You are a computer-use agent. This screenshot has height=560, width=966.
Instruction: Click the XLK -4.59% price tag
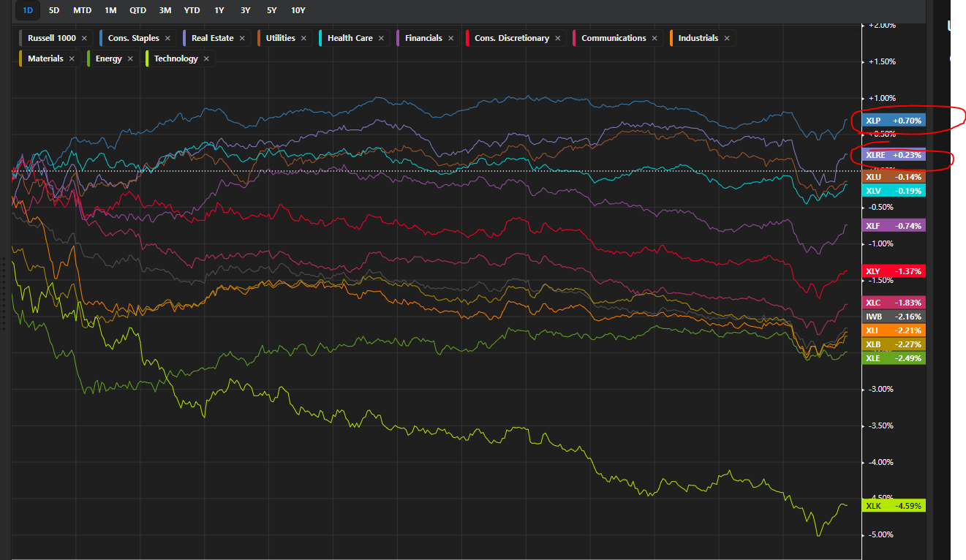click(894, 506)
